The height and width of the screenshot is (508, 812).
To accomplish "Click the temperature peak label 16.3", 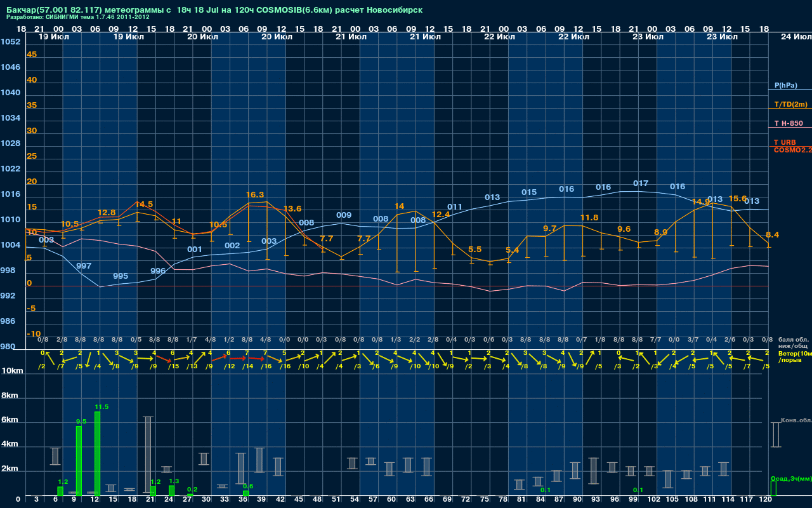I will (255, 195).
